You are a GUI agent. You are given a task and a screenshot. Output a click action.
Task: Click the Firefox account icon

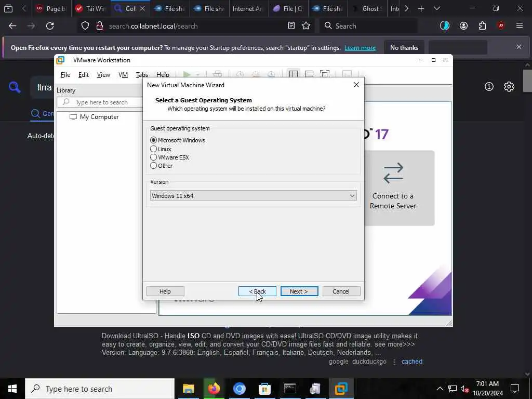pos(463,26)
